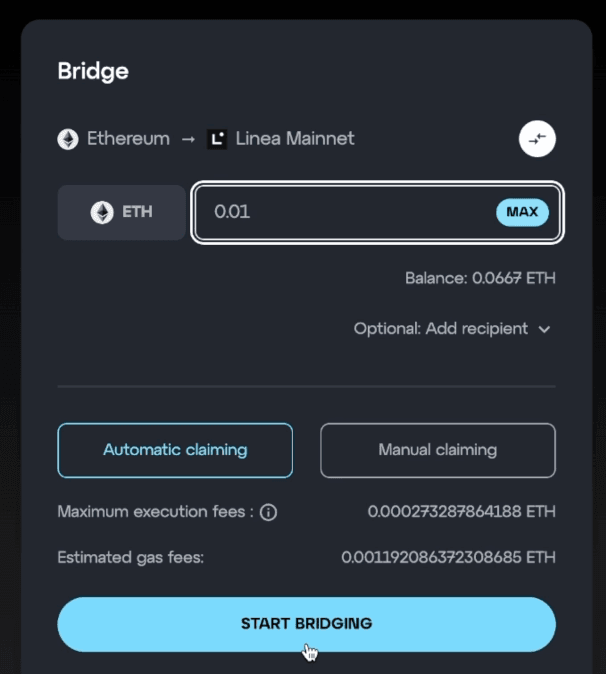Viewport: 606px width, 674px height.
Task: Click the ETH coin icon in the token selector
Action: [102, 212]
